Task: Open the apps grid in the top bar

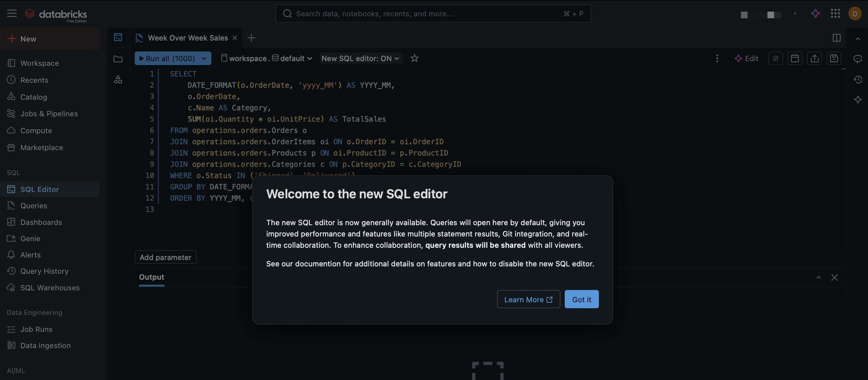Action: tap(835, 14)
